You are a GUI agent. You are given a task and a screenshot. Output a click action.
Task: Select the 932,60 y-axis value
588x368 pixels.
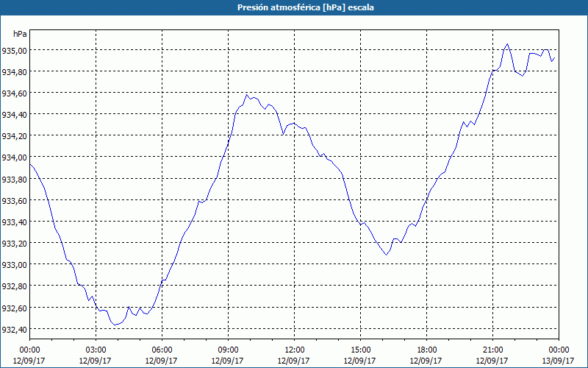(14, 308)
